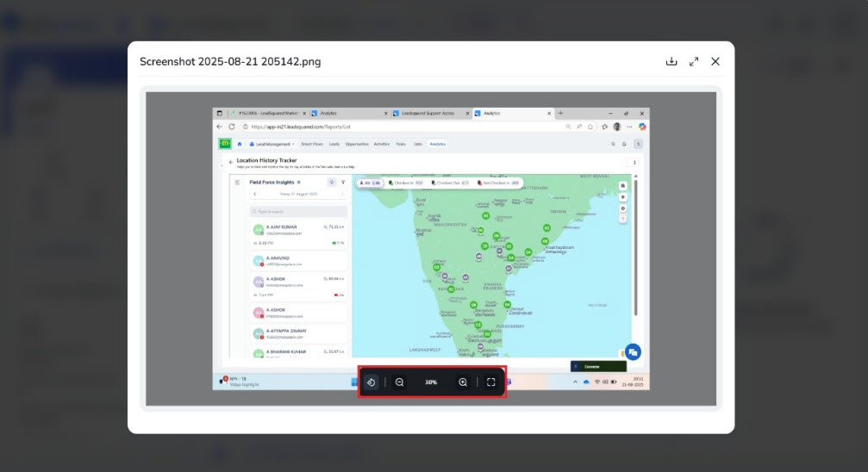Open the three-dot menu for Location History Tracker
Image resolution: width=868 pixels, height=472 pixels.
(635, 161)
